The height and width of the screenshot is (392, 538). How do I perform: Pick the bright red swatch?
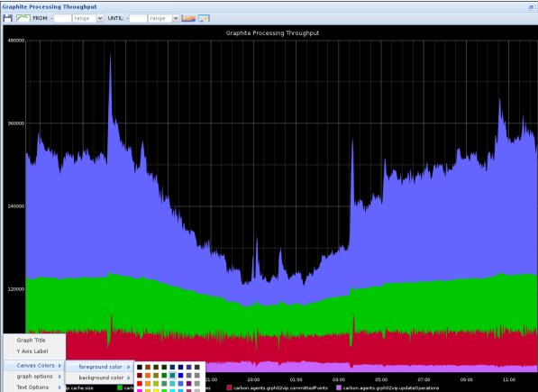(x=140, y=383)
